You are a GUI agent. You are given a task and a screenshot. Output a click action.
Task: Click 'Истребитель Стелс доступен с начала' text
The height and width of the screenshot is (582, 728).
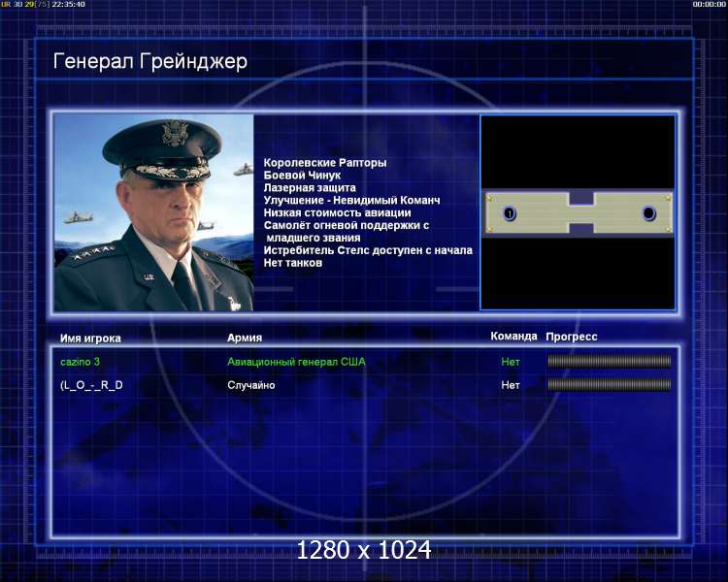[x=368, y=250]
